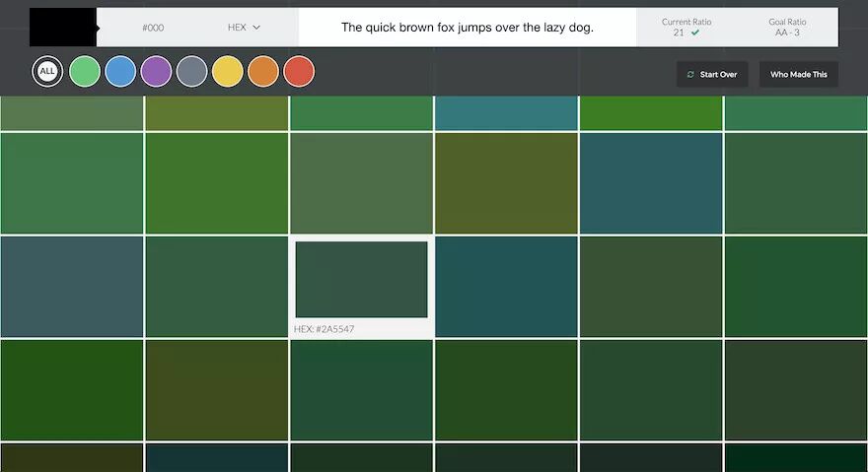868x472 pixels.
Task: Select the ALL colors filter circle
Action: (x=47, y=71)
